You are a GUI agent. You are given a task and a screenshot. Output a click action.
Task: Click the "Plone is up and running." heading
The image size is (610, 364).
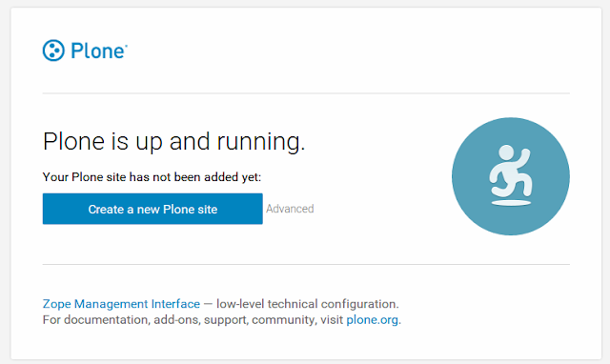click(173, 141)
